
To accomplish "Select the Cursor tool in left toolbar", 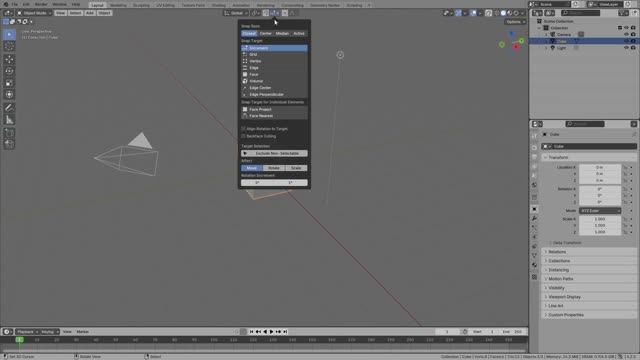I will pyautogui.click(x=9, y=47).
